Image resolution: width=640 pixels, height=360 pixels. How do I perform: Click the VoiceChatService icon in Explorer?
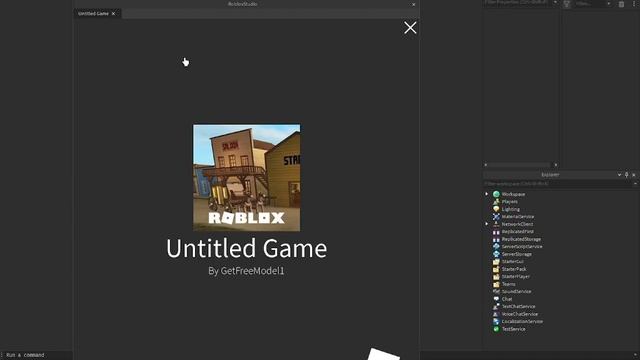tap(496, 314)
